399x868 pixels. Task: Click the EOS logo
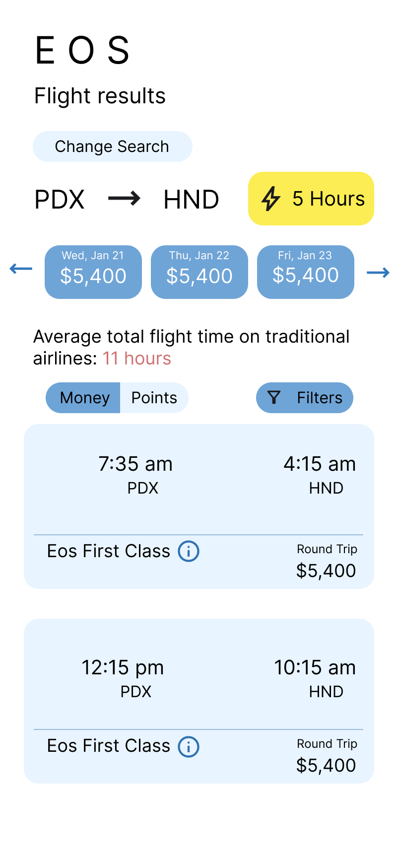[82, 50]
